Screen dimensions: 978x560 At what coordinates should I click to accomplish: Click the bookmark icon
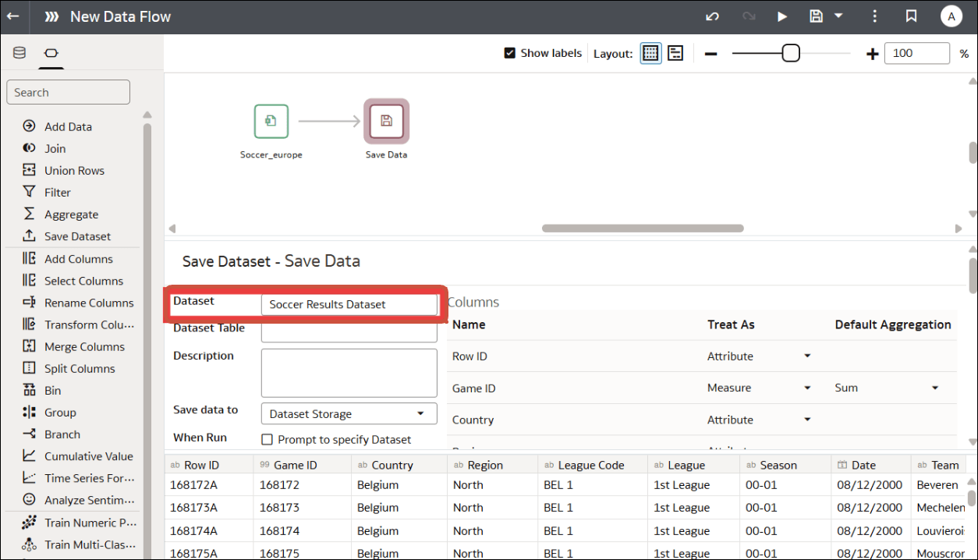coord(911,16)
